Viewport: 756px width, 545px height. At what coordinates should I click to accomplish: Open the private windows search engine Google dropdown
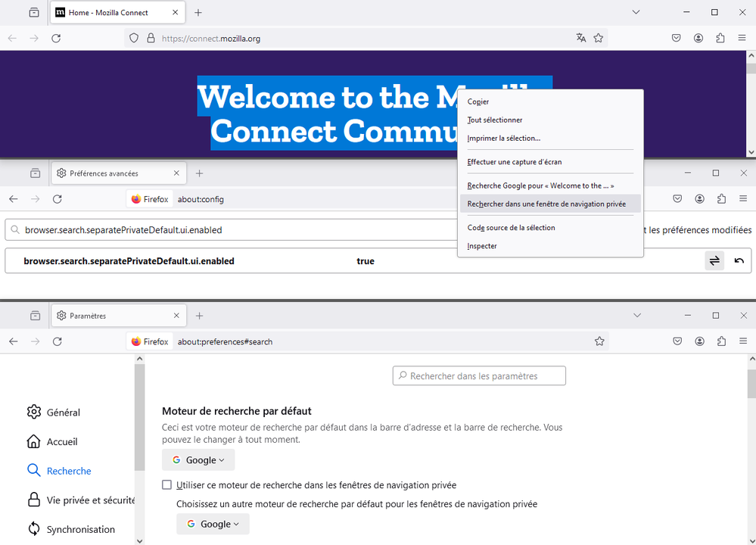coord(213,524)
